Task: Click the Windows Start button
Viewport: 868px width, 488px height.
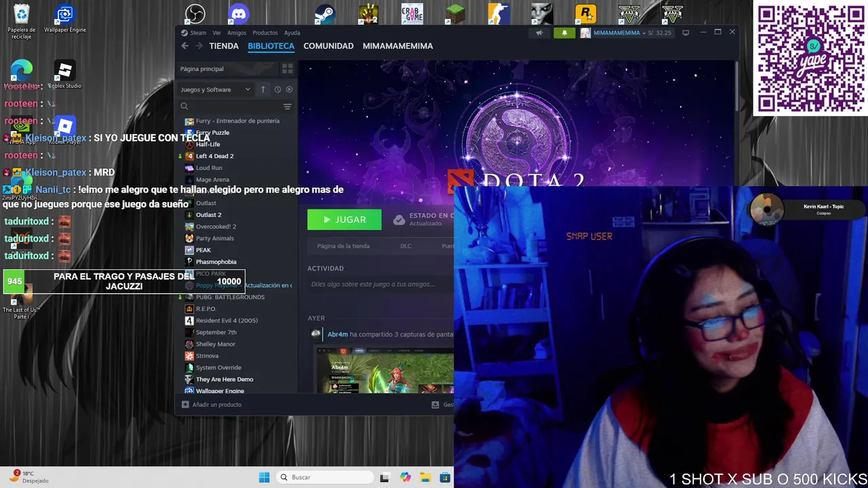Action: [x=264, y=477]
